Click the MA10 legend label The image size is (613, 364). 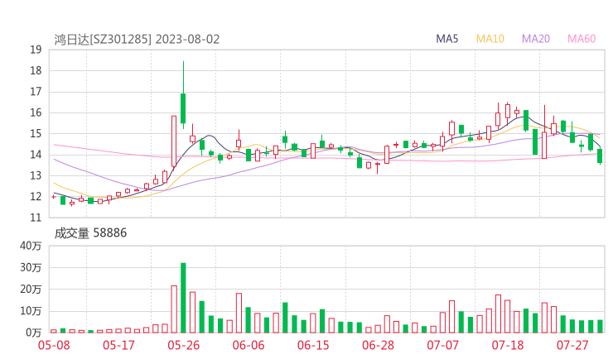pos(490,39)
